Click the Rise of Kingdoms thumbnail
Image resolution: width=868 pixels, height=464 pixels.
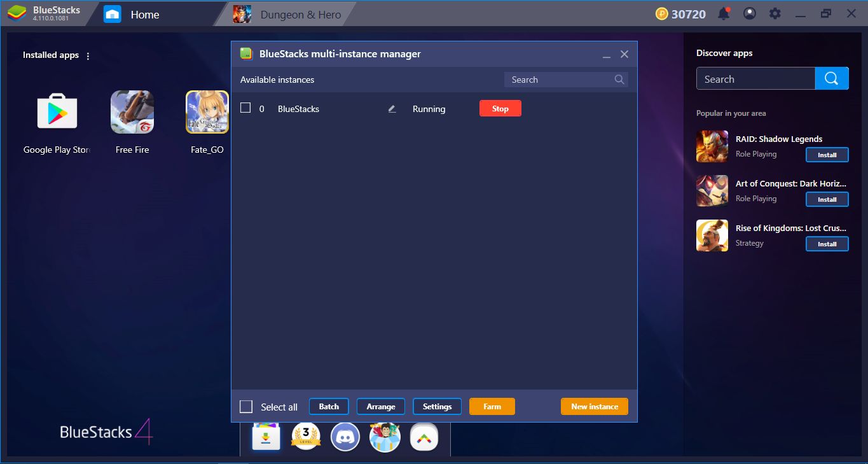point(712,236)
